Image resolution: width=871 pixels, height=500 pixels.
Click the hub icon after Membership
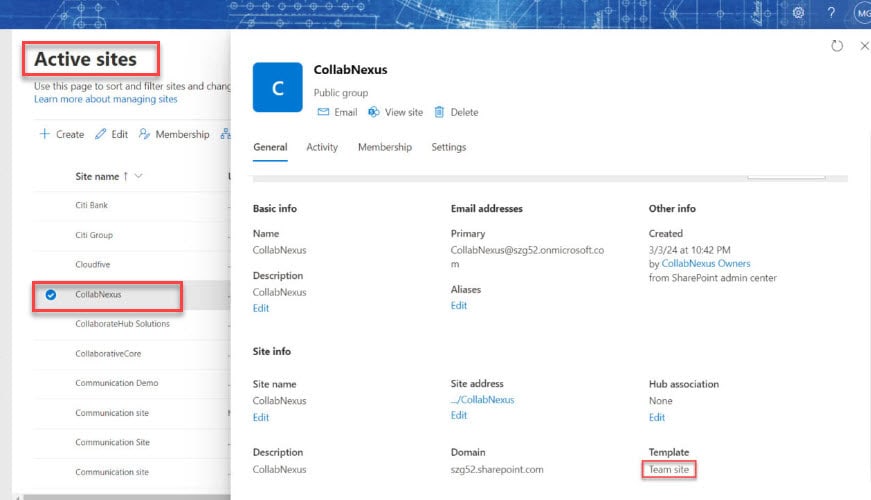click(225, 134)
